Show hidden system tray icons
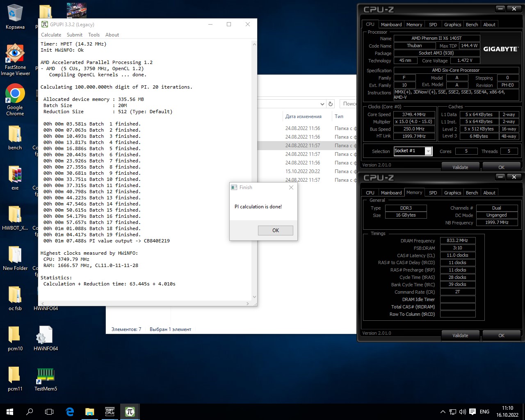The image size is (525, 420). click(x=443, y=412)
